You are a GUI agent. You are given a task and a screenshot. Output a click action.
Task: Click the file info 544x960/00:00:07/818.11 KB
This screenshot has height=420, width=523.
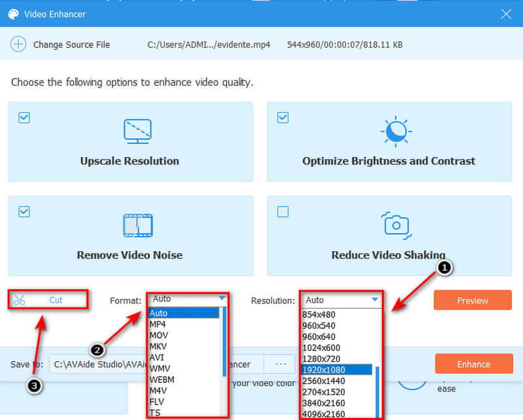coord(345,44)
